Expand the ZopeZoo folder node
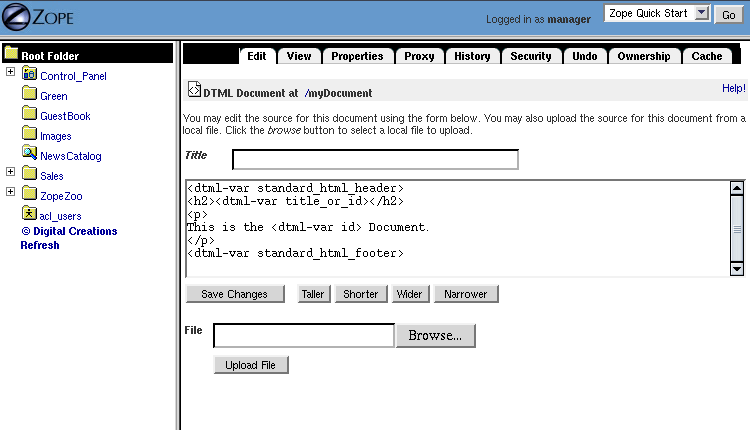Image resolution: width=750 pixels, height=430 pixels. (10, 192)
